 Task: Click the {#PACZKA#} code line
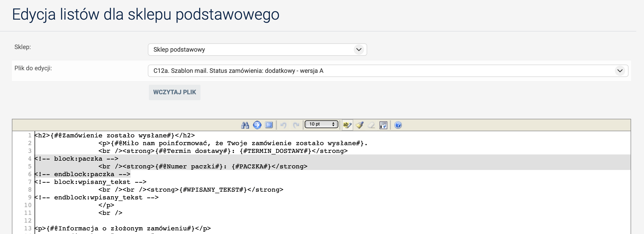203,166
